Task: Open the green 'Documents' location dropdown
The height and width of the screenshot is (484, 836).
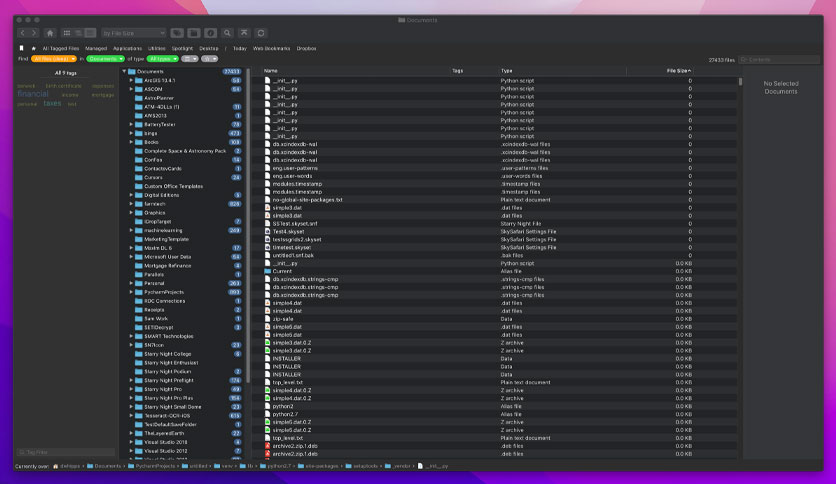Action: pyautogui.click(x=106, y=59)
